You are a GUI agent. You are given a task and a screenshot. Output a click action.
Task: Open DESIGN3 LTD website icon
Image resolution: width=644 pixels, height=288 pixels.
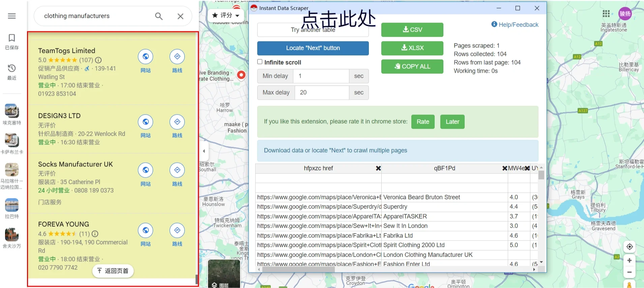click(146, 122)
